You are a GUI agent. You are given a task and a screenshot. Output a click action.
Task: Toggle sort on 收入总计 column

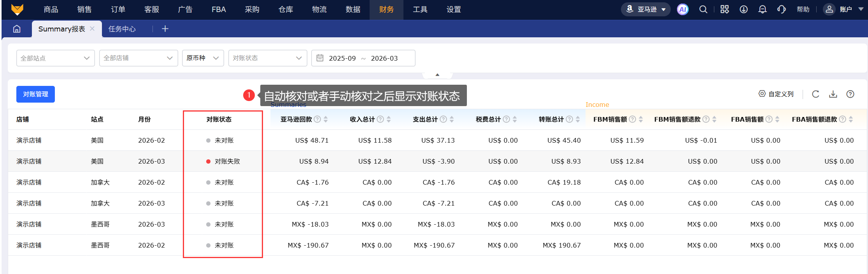389,119
